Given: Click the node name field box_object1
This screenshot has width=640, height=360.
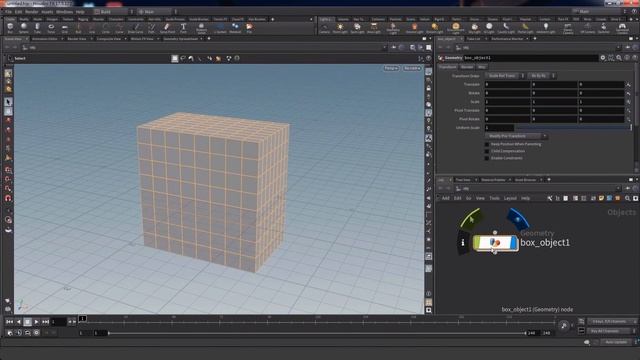Looking at the screenshot, I should pos(530,58).
